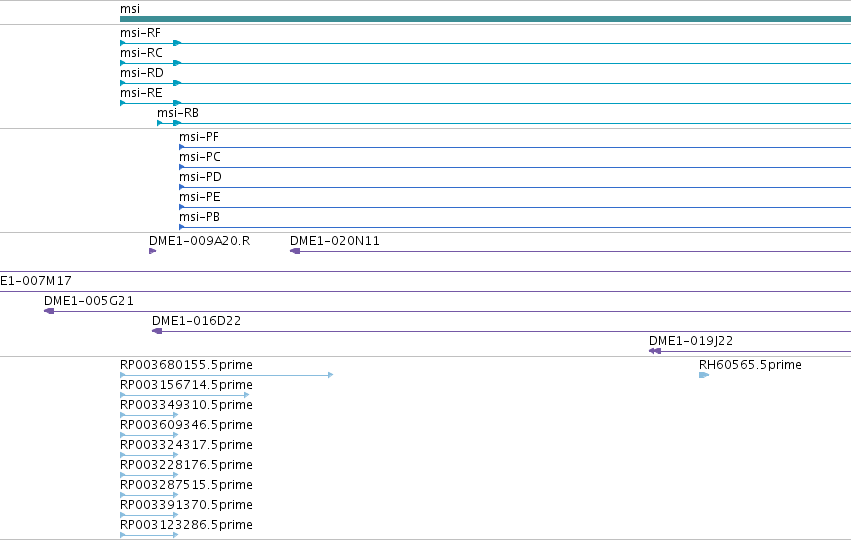Select the RP003324317.5prime label
Screen dimensions: 851x540
tap(186, 445)
